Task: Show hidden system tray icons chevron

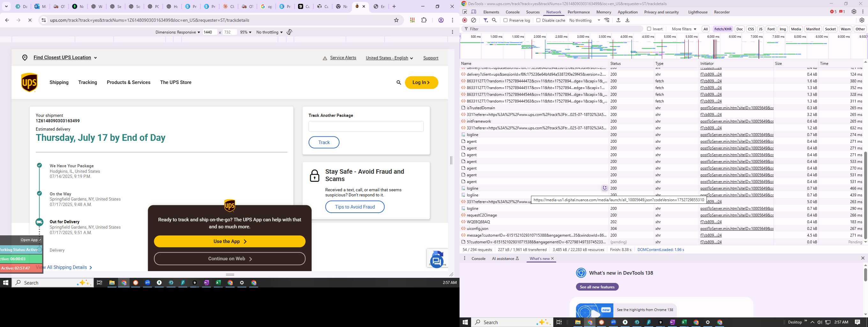Action: (812, 322)
